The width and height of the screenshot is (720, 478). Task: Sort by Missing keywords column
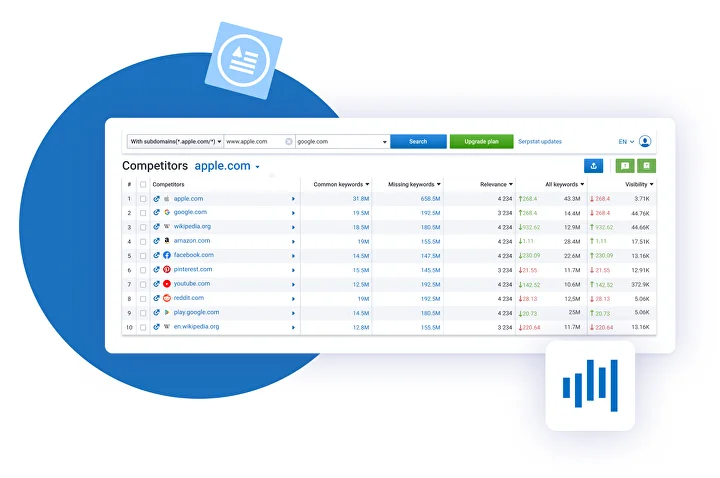coord(414,185)
